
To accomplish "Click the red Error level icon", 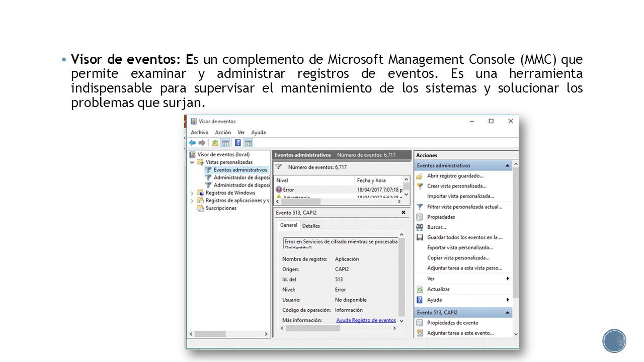I will [279, 190].
